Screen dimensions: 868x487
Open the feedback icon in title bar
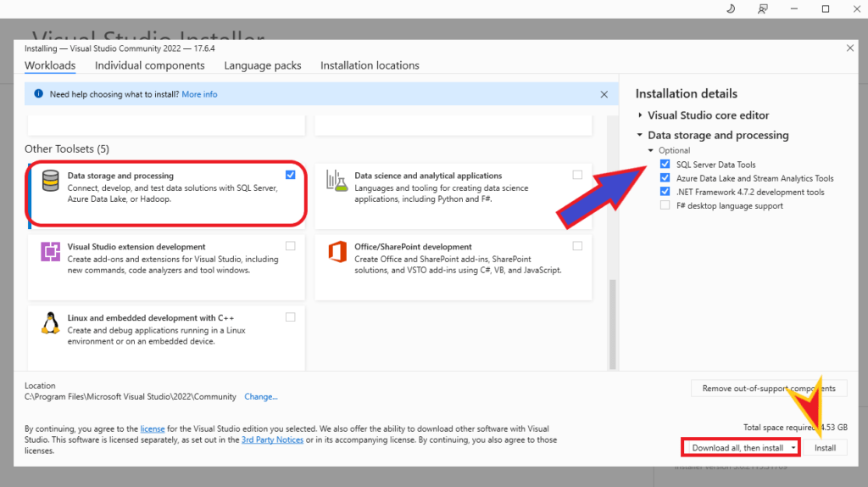[763, 8]
